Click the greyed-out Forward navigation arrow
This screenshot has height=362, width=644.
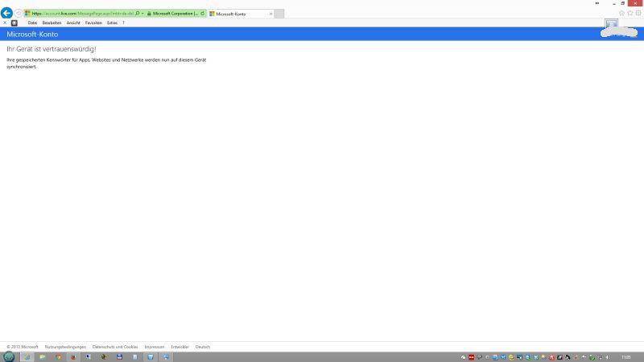click(18, 14)
